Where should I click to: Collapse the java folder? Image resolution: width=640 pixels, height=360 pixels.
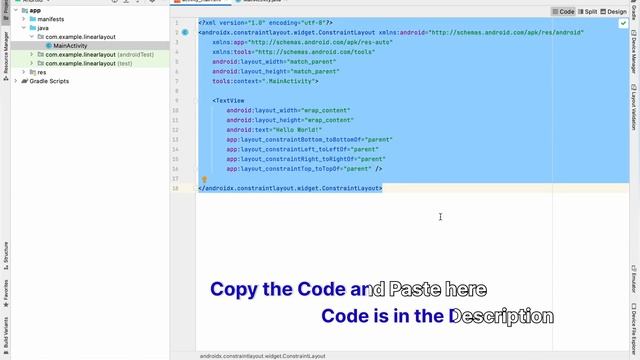point(24,28)
